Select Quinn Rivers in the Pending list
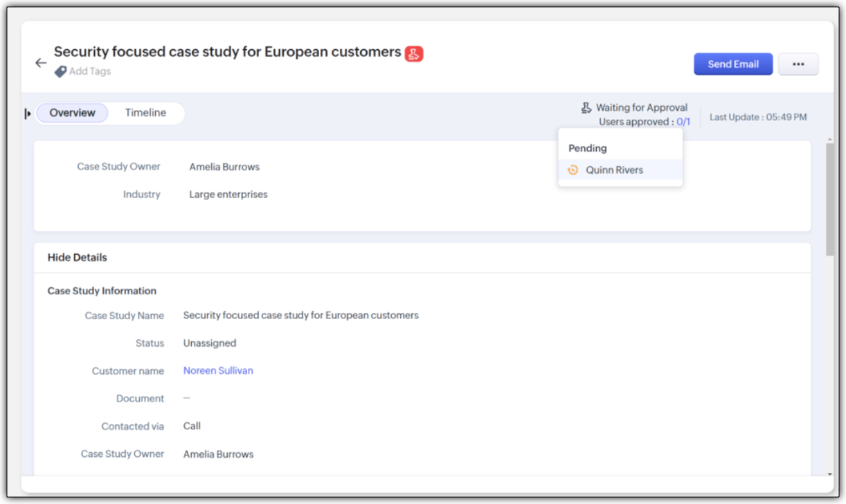Image resolution: width=846 pixels, height=504 pixels. 614,170
